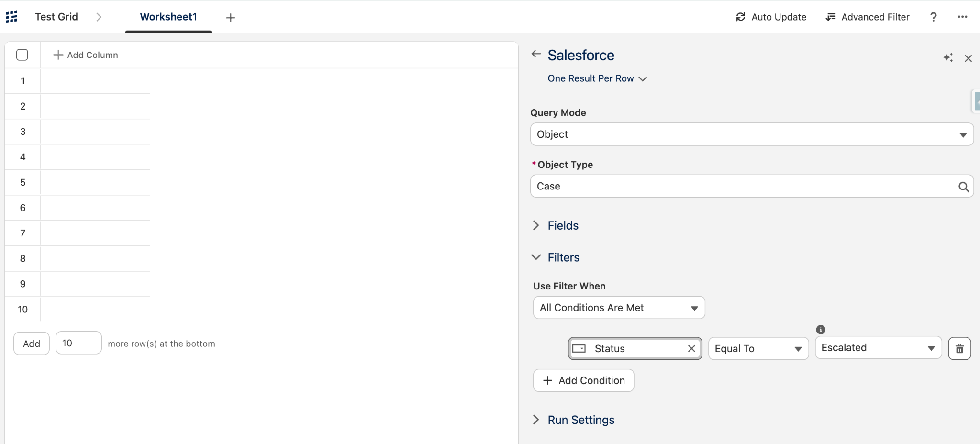Toggle the select-all rows checkbox
980x444 pixels.
click(x=22, y=55)
